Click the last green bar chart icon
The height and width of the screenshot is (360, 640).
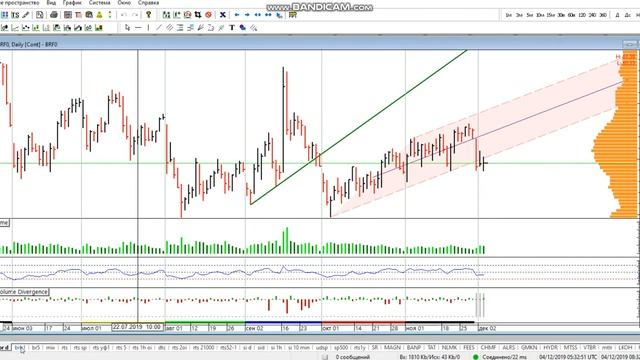pyautogui.click(x=98, y=28)
